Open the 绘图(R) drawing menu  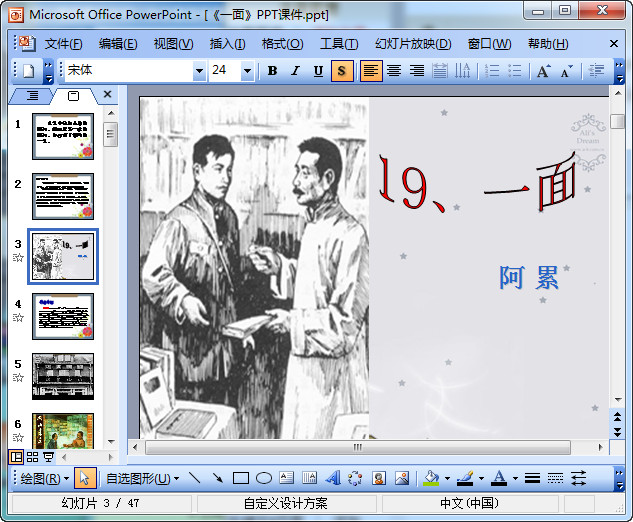44,479
